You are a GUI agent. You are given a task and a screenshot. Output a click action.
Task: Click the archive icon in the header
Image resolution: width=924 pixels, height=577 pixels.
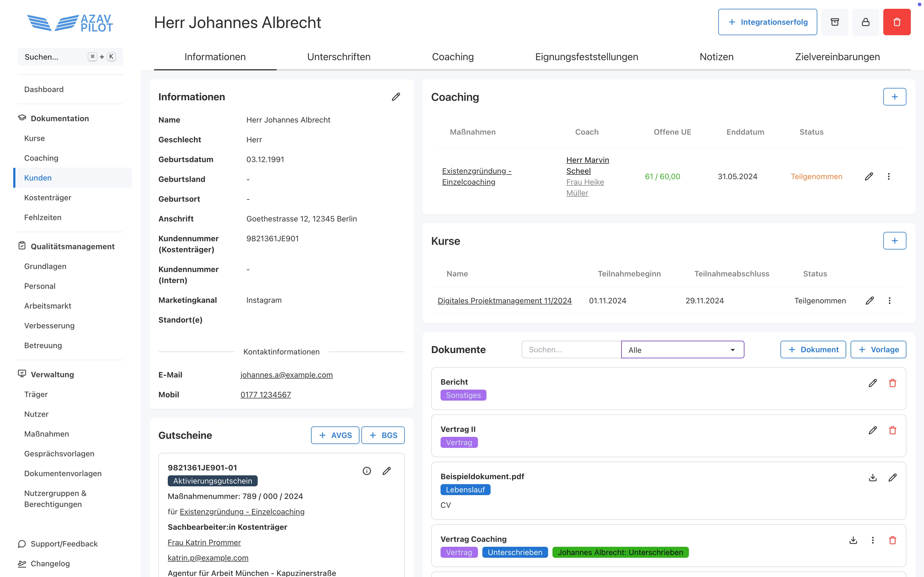pos(835,22)
